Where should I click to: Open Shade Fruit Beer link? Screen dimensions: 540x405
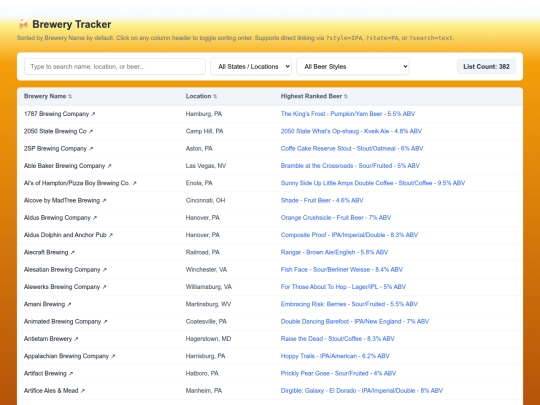322,200
